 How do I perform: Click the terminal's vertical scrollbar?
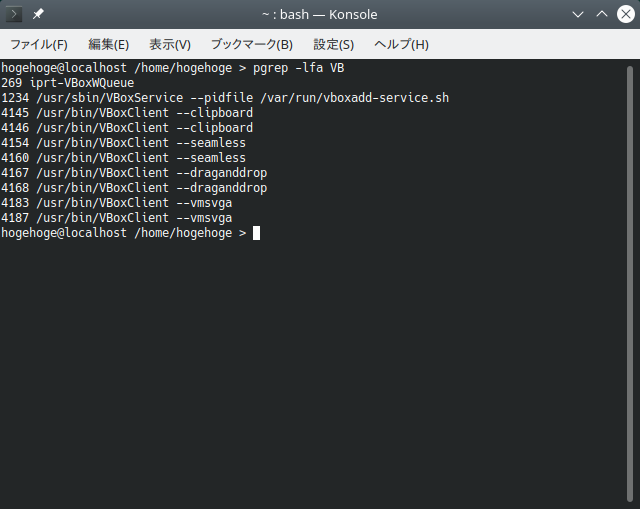point(630,284)
